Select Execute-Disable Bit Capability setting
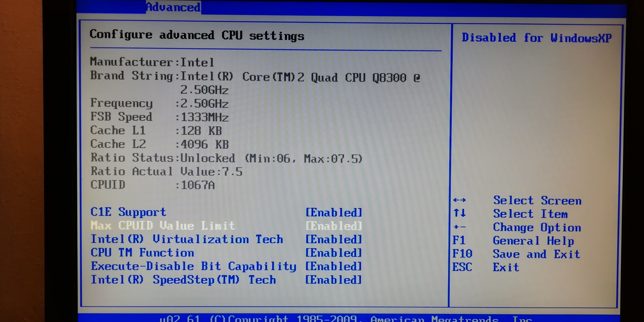Image resolution: width=644 pixels, height=322 pixels. tap(193, 266)
